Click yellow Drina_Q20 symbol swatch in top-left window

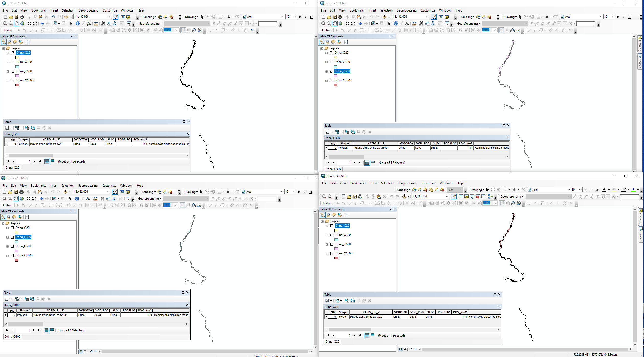click(x=17, y=58)
